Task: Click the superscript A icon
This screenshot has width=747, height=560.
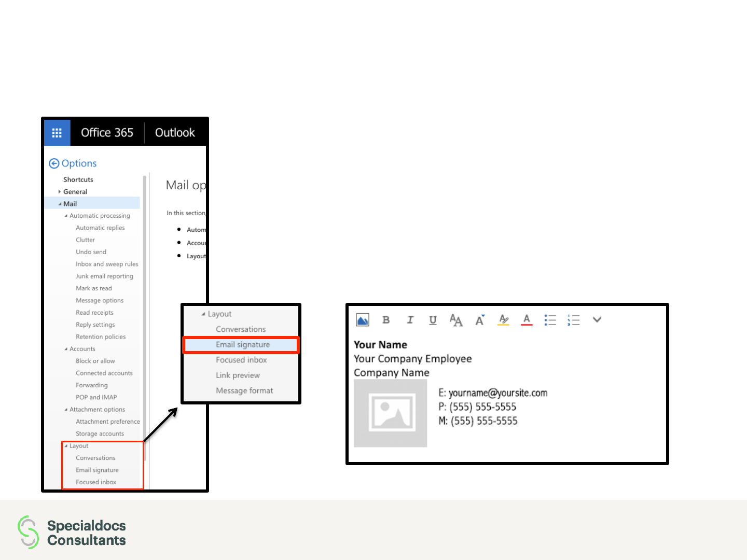Action: click(480, 320)
